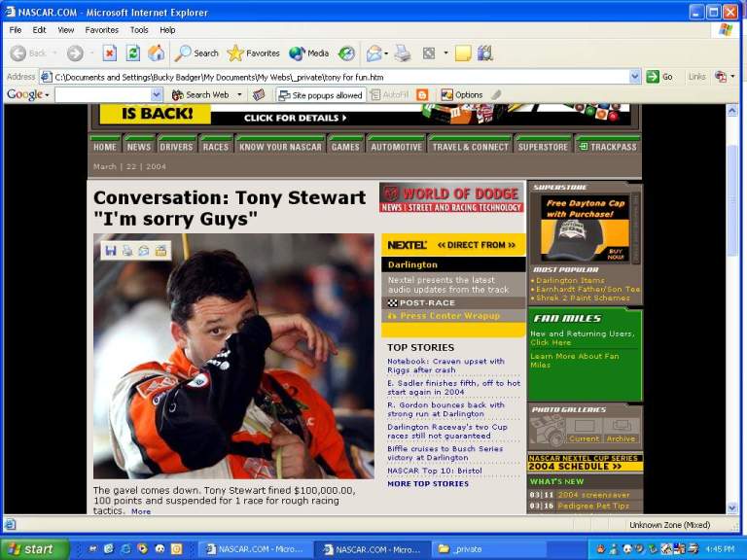Click the Forward navigation arrow

click(75, 53)
